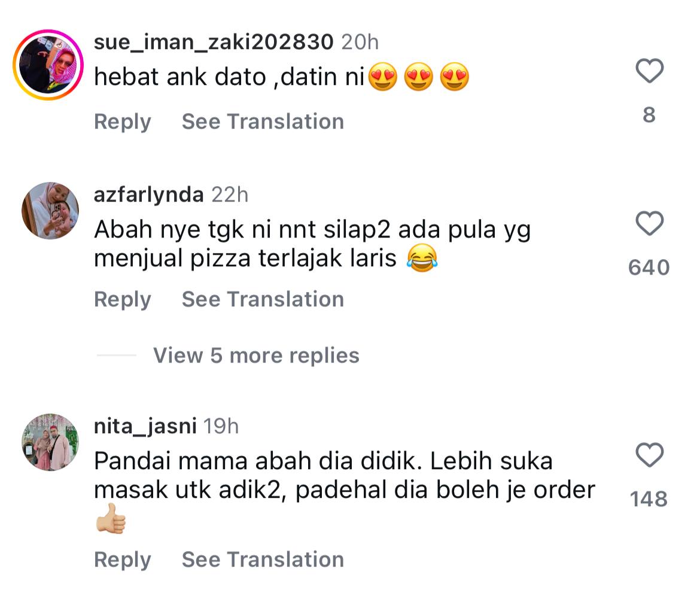Tap azfarlynda's profile avatar
This screenshot has height=596, width=700.
click(50, 210)
